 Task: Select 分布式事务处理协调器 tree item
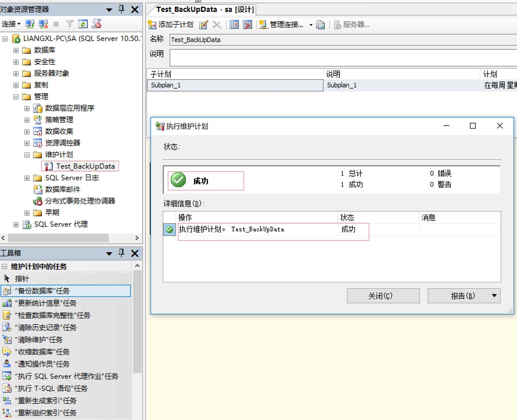pyautogui.click(x=80, y=201)
